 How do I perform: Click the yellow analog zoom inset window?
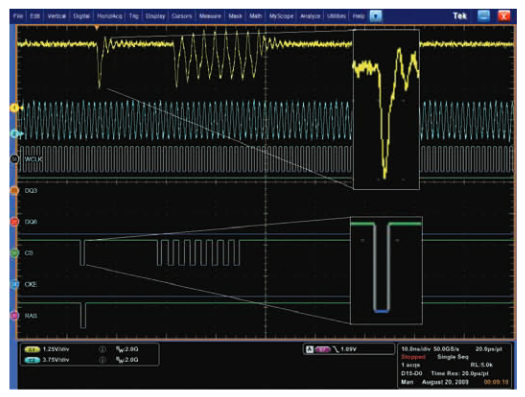click(x=386, y=109)
